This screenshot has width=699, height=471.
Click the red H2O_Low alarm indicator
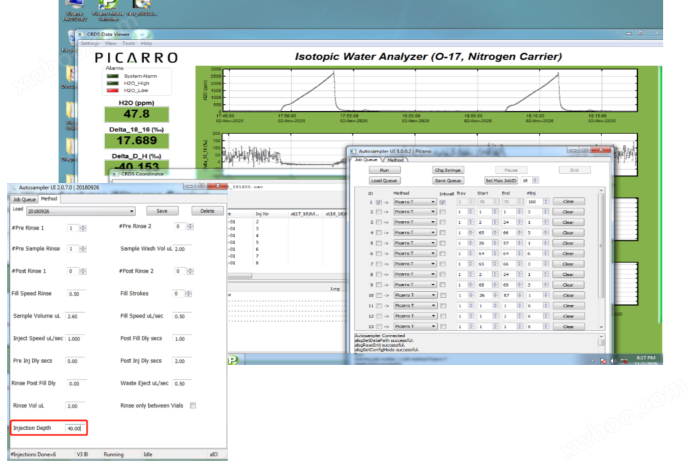tap(113, 90)
